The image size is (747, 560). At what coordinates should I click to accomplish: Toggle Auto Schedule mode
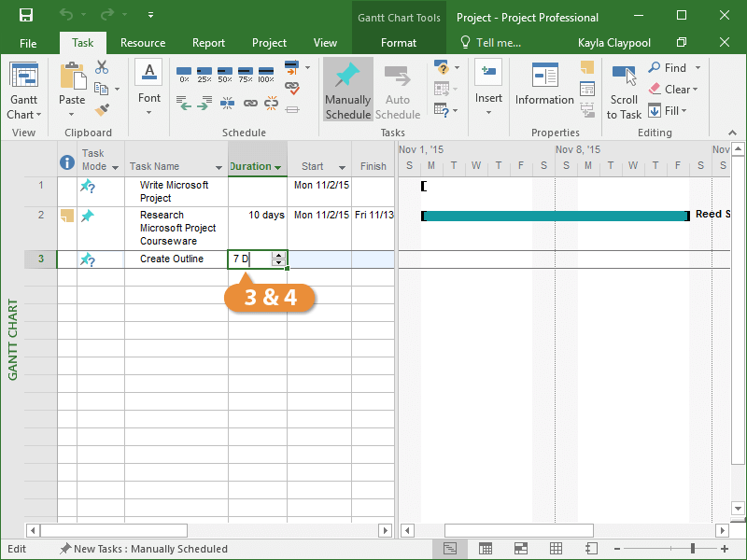click(x=398, y=91)
